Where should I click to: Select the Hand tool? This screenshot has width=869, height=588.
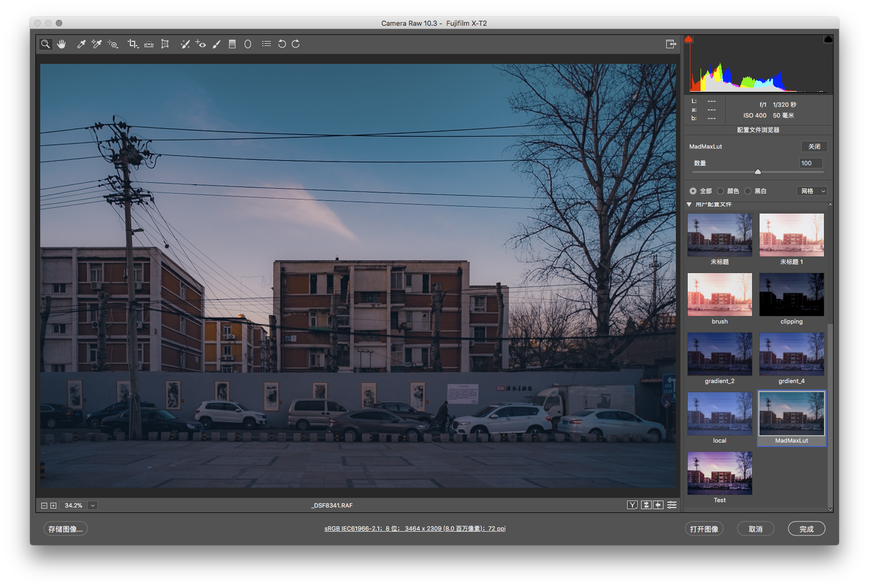tap(62, 44)
